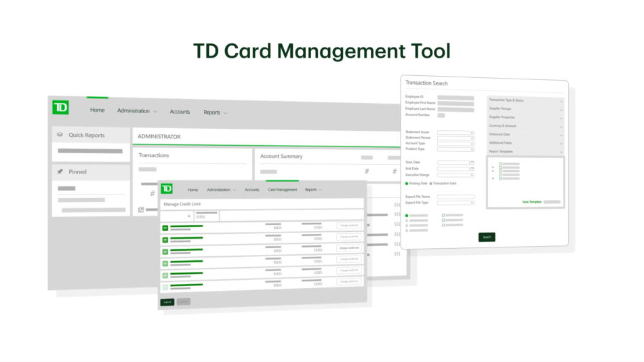This screenshot has height=362, width=644.
Task: Click the TD logo in the Manage Credit Limit window
Action: 167,188
